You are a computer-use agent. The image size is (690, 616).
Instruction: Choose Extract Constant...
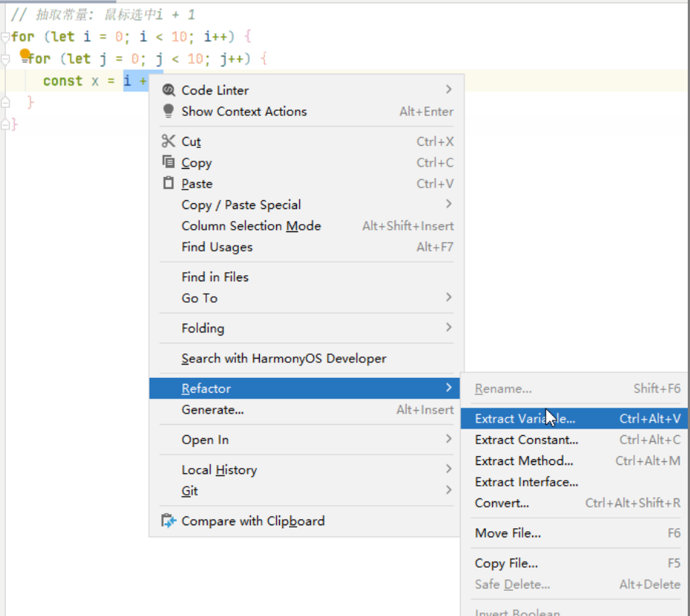coord(575,440)
